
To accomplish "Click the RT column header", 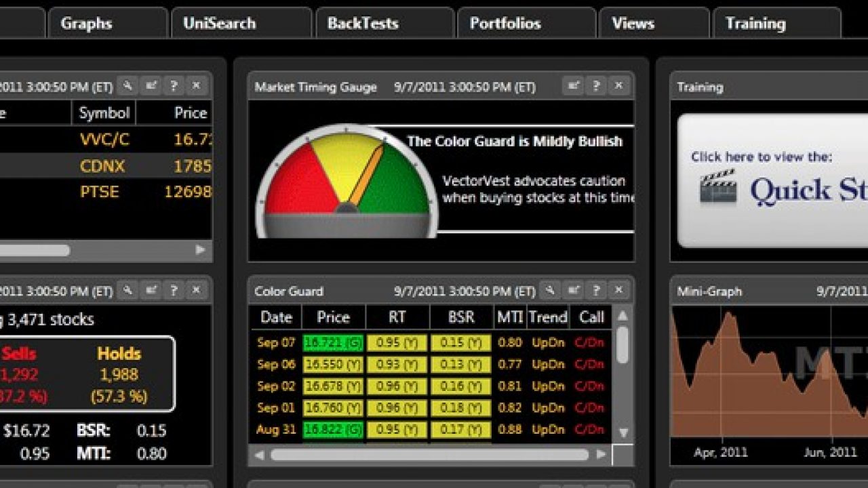I will click(x=397, y=317).
